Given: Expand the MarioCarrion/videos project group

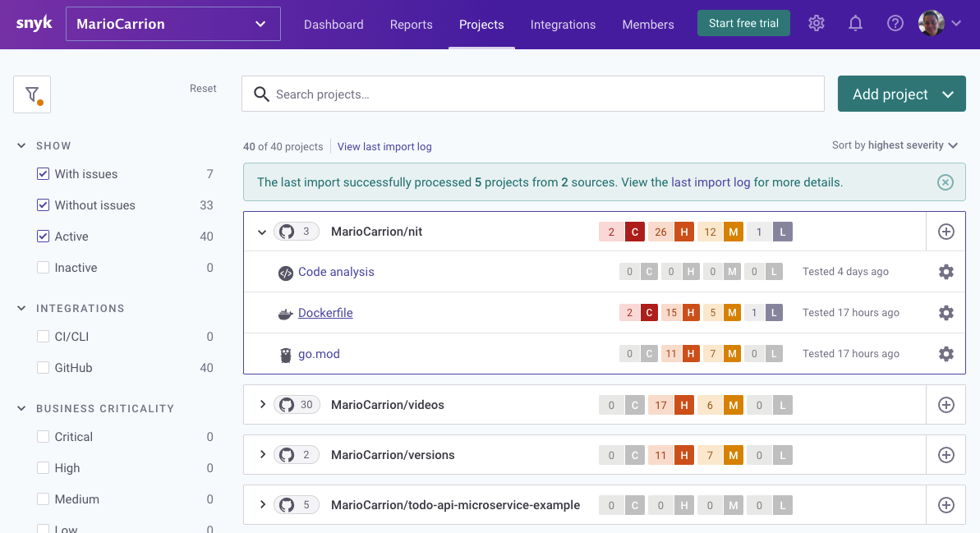Looking at the screenshot, I should pyautogui.click(x=263, y=404).
